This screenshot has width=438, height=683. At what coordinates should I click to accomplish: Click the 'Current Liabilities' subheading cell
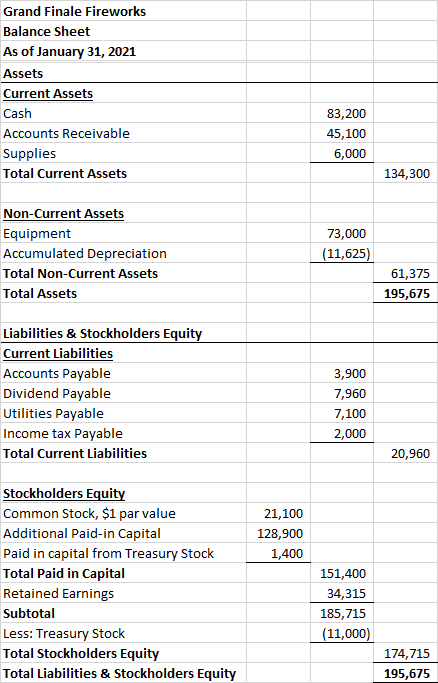point(123,353)
